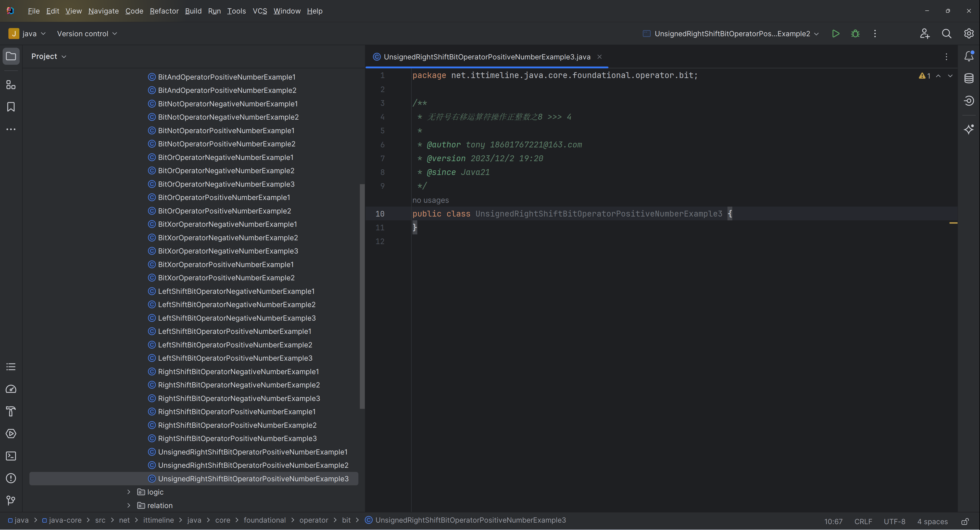
Task: Select RightShiftBitOperatorNegativeNumberExample1 in project tree
Action: (233, 372)
